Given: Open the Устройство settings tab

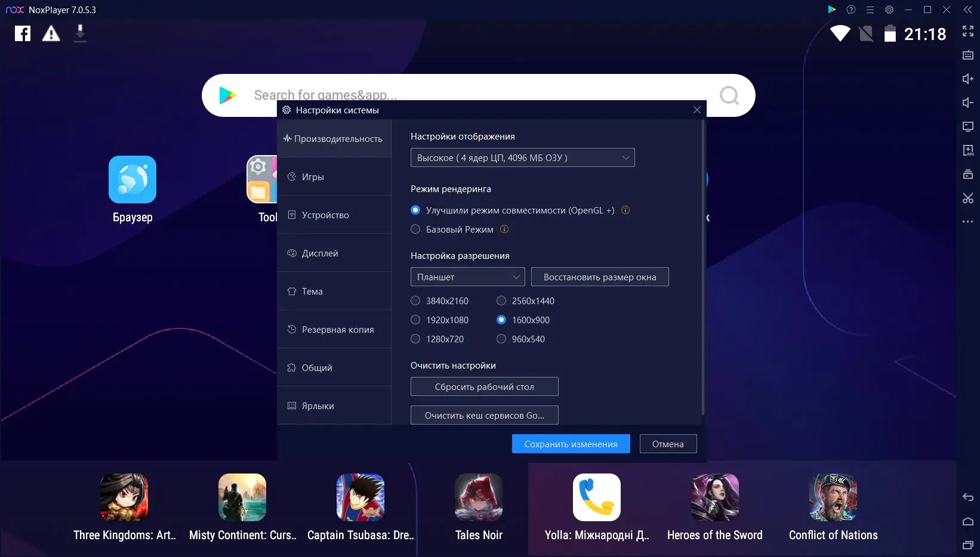Looking at the screenshot, I should point(334,215).
